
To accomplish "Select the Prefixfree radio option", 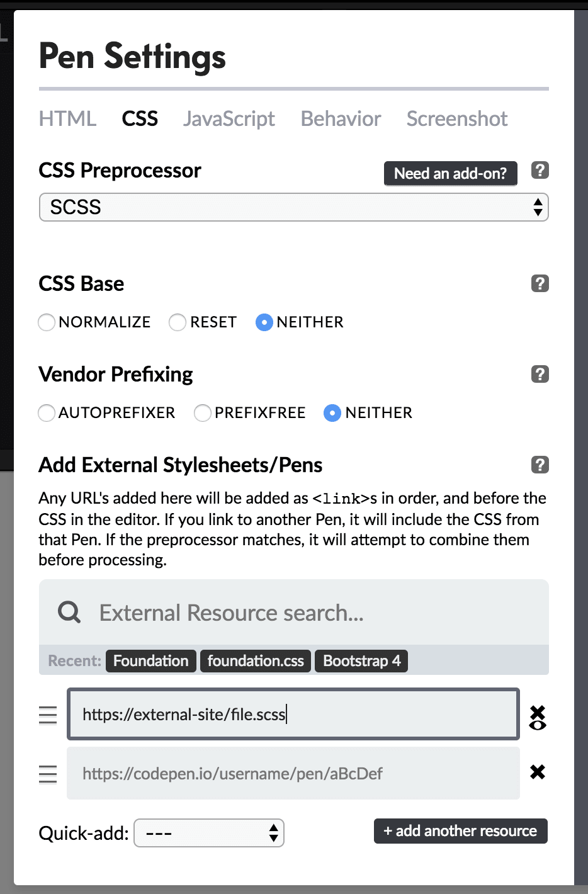I will tap(203, 413).
